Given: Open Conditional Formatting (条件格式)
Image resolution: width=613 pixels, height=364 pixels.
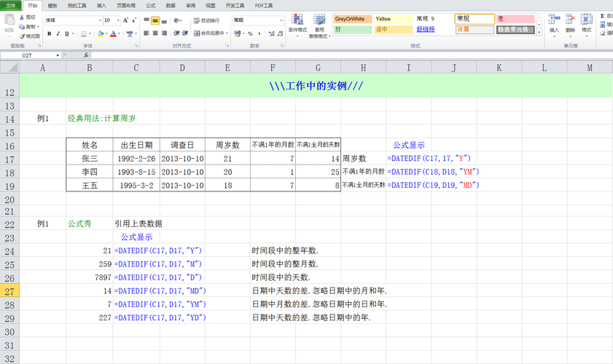Looking at the screenshot, I should tap(297, 25).
